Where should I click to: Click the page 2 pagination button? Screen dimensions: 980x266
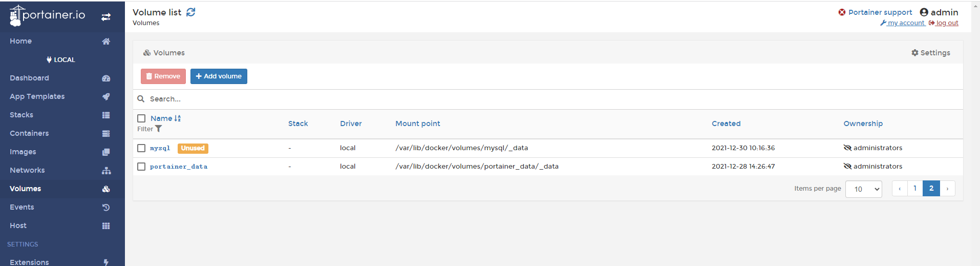[931, 189]
